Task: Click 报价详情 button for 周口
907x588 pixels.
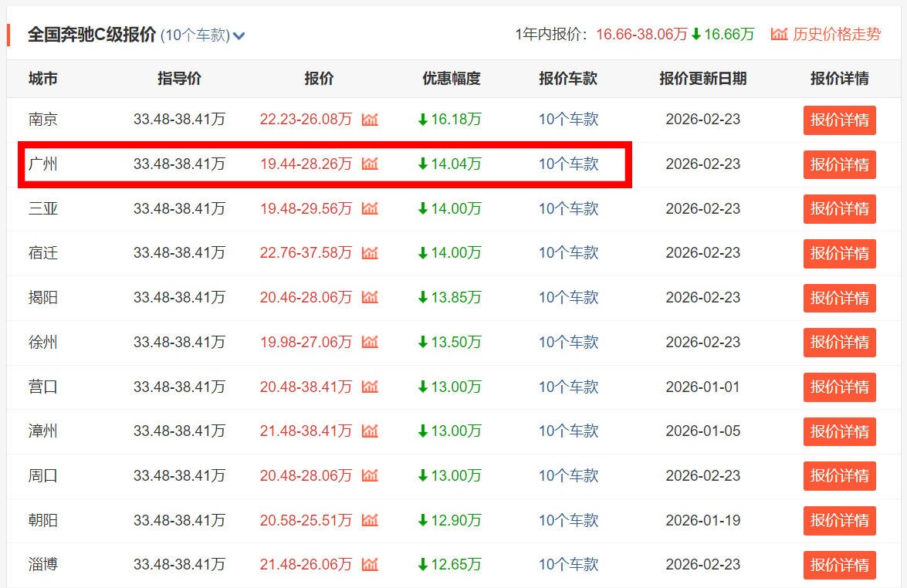Action: [839, 476]
